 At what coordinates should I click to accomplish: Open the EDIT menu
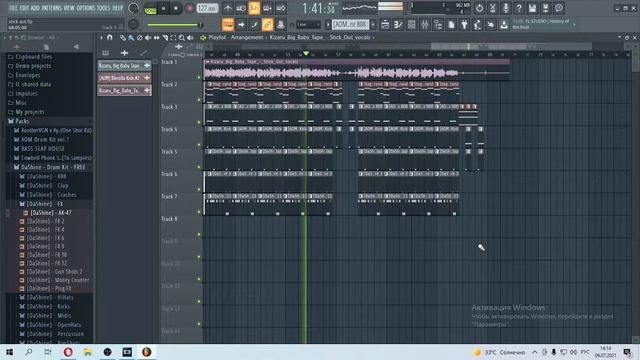(24, 8)
